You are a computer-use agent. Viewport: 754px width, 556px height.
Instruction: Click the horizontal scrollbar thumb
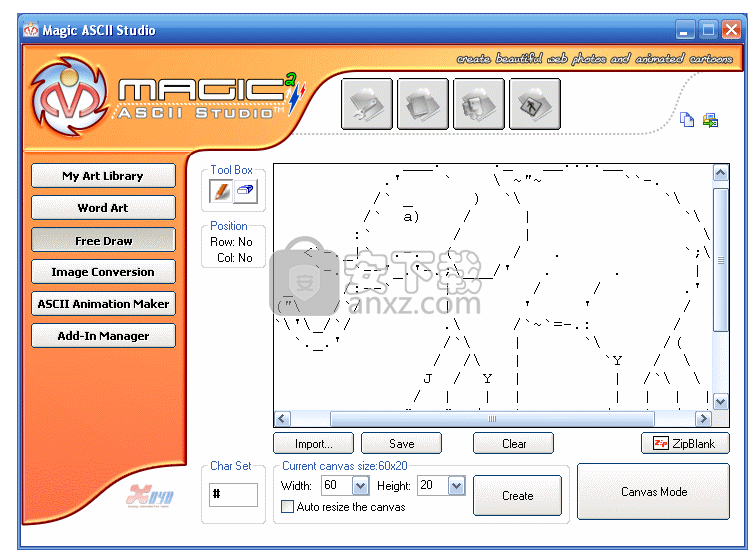[492, 418]
